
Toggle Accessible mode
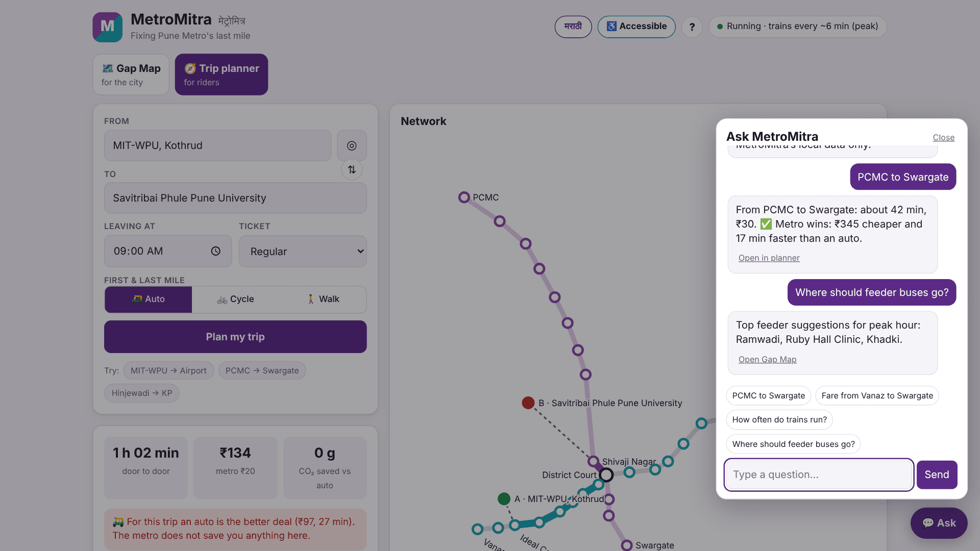[x=636, y=27]
